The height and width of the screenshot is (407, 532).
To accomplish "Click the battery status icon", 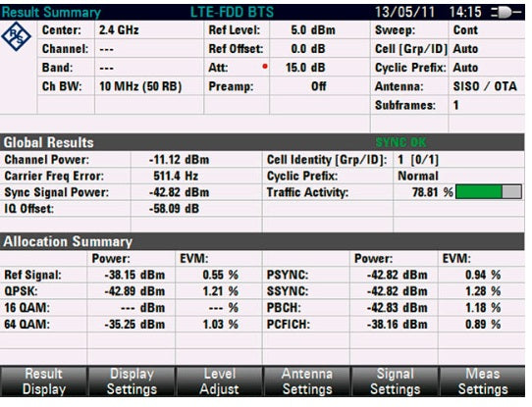I will tap(505, 13).
